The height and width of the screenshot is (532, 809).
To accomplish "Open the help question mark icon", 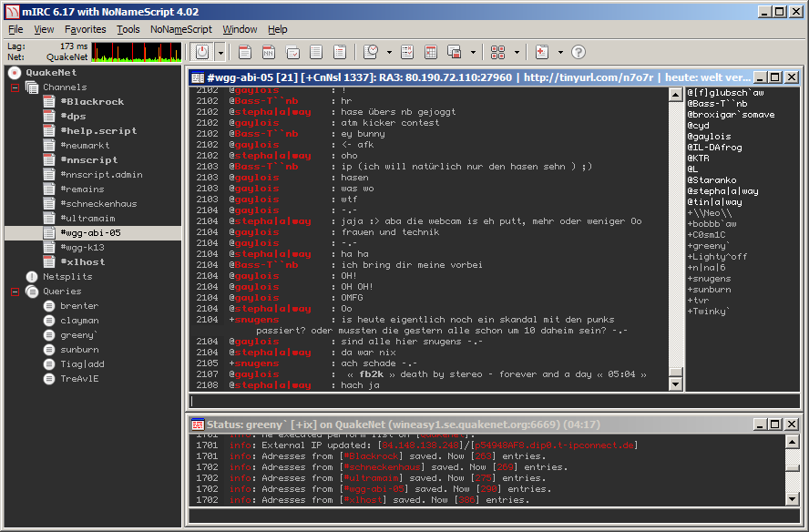I will [578, 52].
